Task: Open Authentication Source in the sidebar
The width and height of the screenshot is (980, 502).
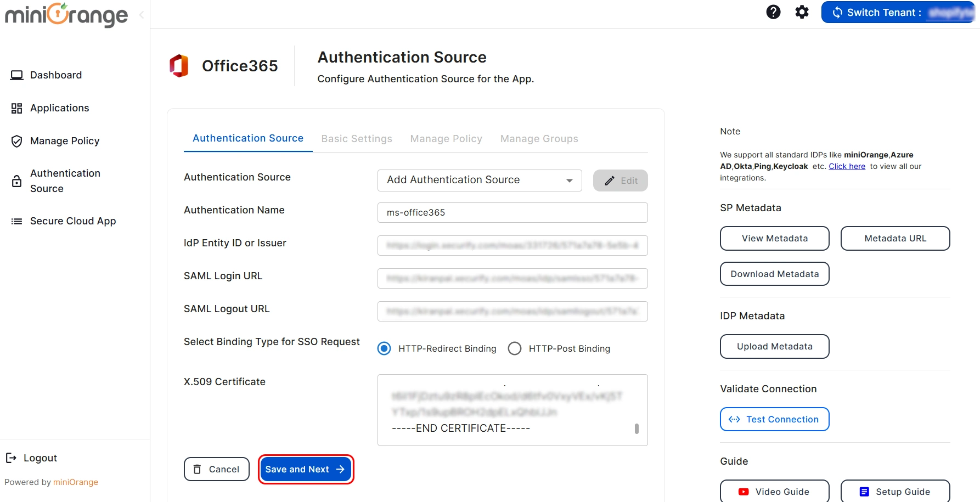Action: coord(65,181)
